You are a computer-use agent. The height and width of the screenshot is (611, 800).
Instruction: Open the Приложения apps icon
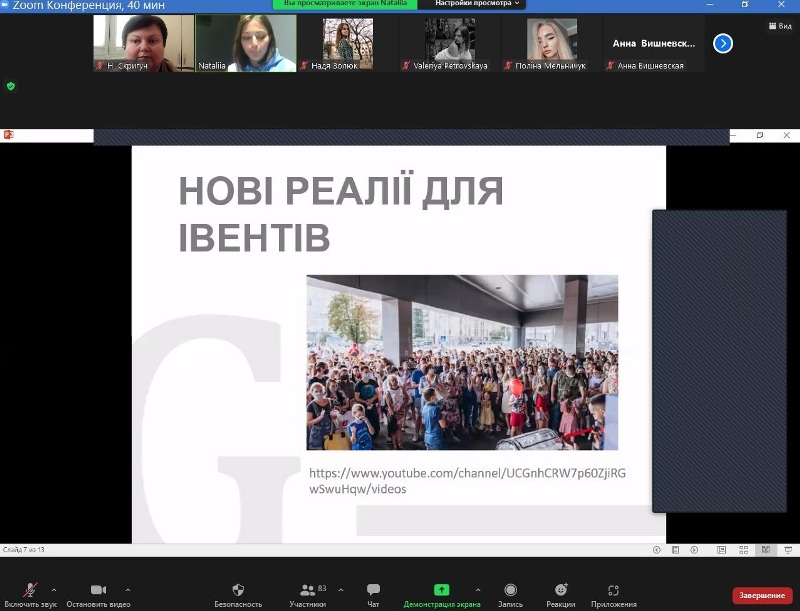(613, 590)
